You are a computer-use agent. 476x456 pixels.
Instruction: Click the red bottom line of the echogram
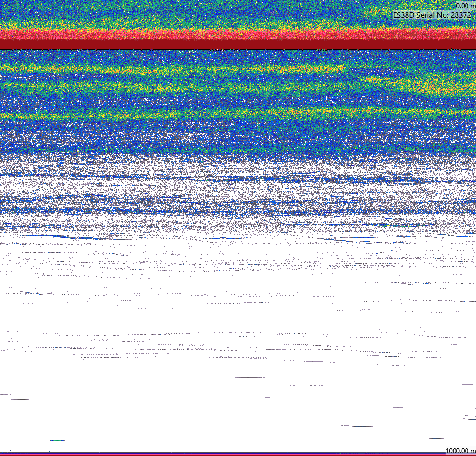(238, 455)
